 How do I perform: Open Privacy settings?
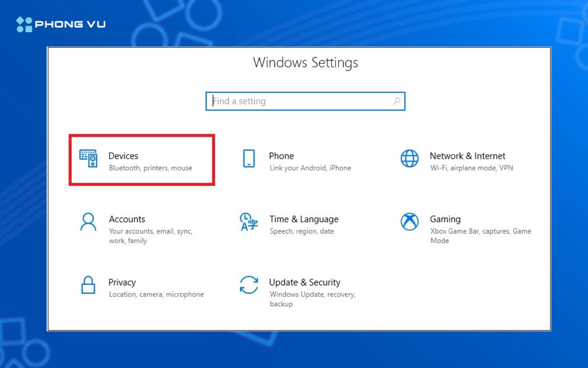[x=122, y=282]
